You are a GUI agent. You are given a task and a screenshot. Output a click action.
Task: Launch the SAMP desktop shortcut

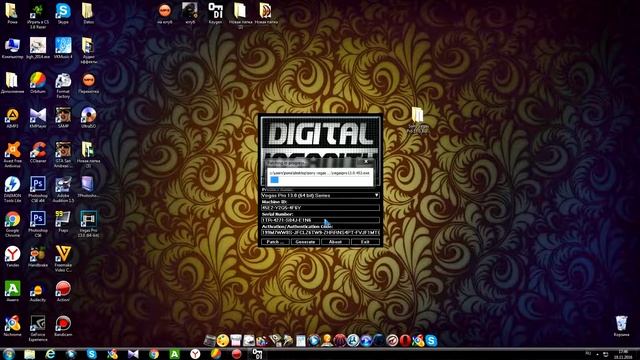63,118
